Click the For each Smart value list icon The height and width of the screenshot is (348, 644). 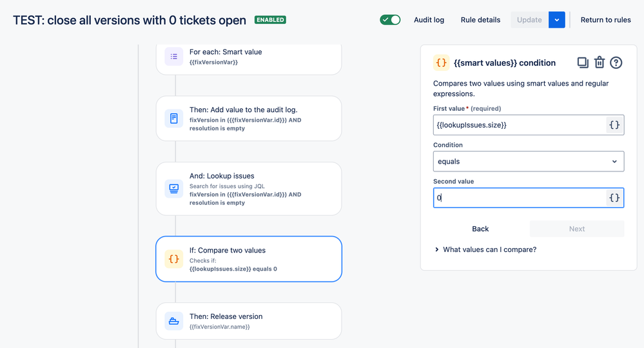[x=174, y=57]
